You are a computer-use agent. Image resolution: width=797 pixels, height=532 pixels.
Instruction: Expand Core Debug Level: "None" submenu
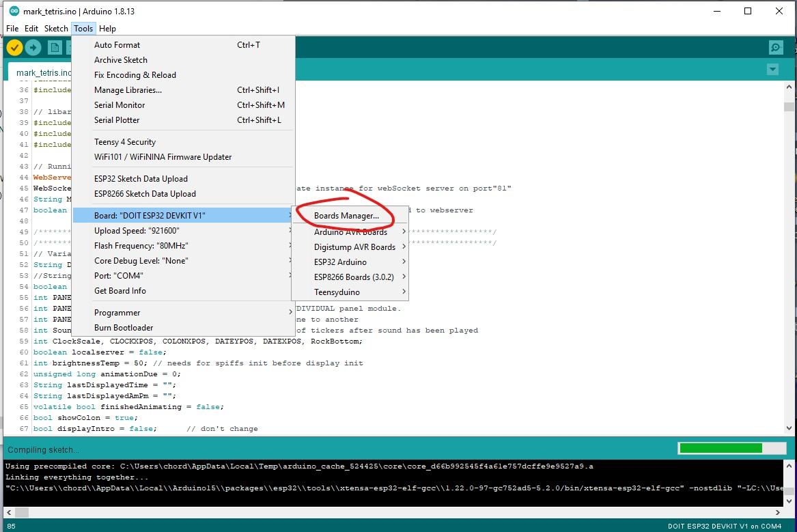[184, 261]
